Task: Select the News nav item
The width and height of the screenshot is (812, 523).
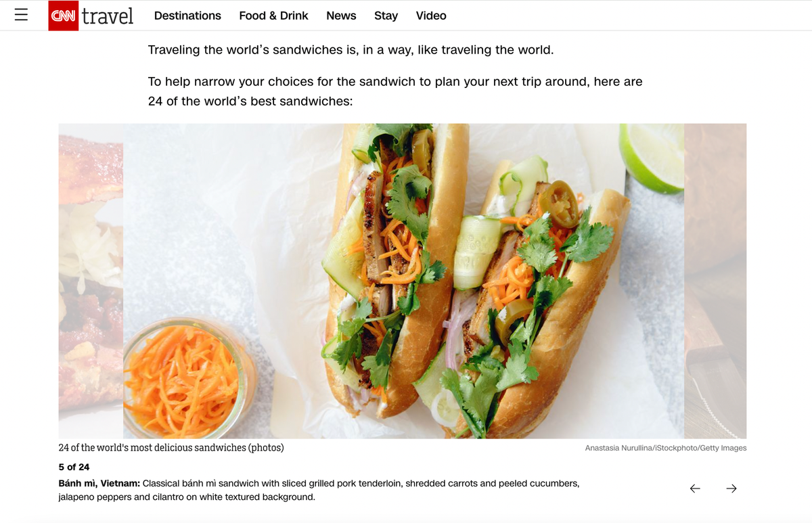Action: tap(341, 16)
